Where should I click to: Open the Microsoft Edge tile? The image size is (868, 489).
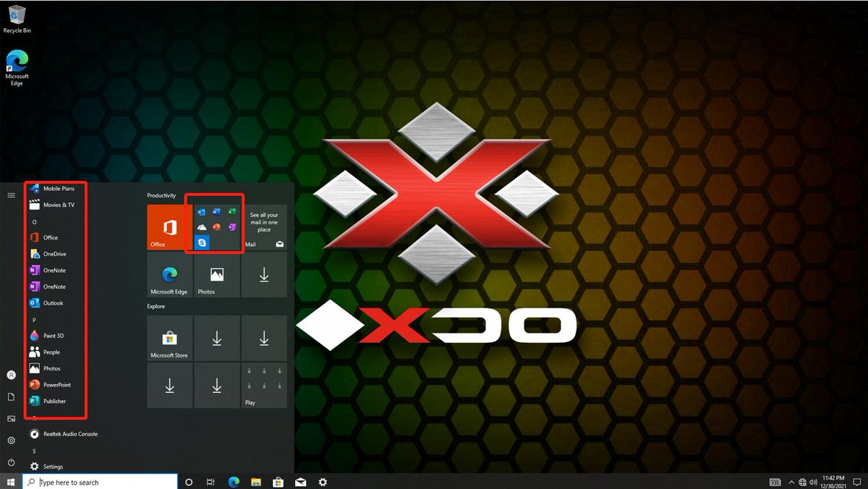[x=169, y=274]
